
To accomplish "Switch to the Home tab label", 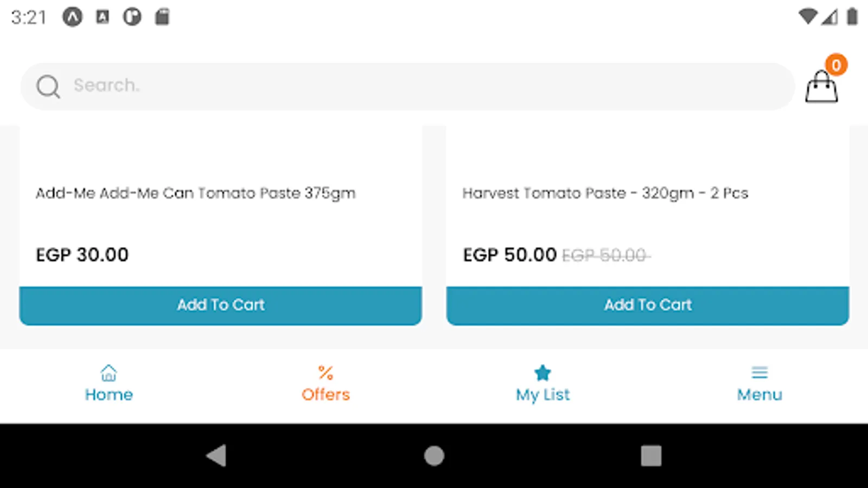I will tap(108, 395).
